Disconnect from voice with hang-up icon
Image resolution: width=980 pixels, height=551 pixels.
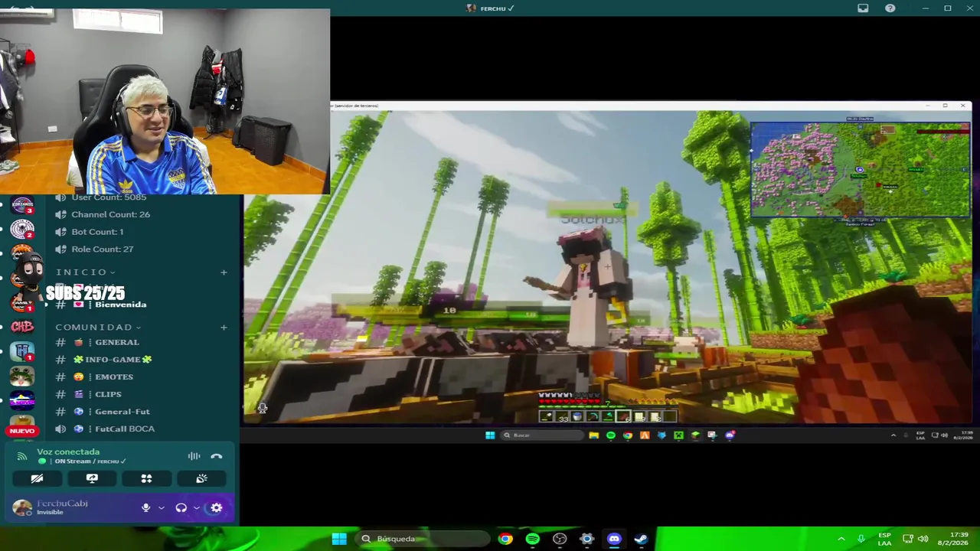[217, 456]
